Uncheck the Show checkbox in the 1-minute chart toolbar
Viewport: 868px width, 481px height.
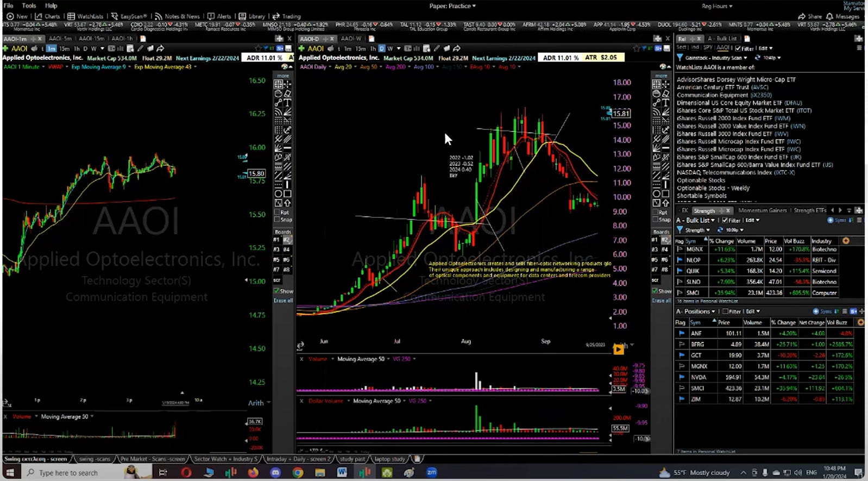click(x=276, y=291)
